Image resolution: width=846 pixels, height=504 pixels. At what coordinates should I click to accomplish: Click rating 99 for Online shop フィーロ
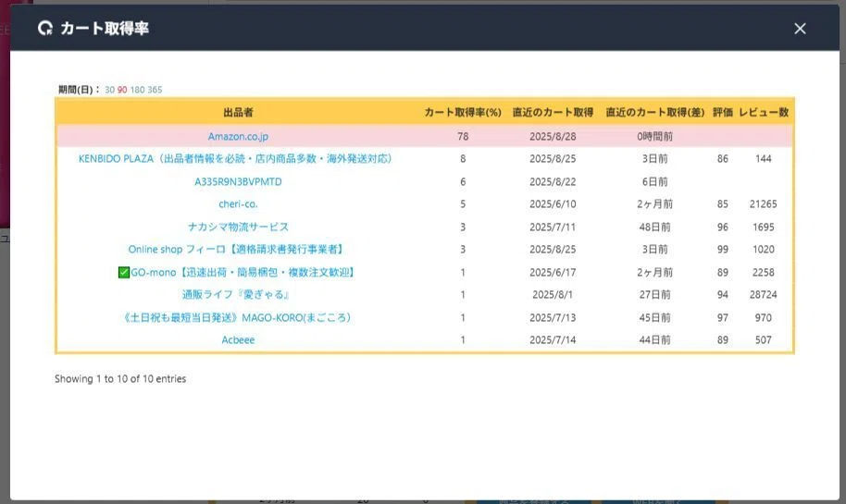pyautogui.click(x=723, y=249)
